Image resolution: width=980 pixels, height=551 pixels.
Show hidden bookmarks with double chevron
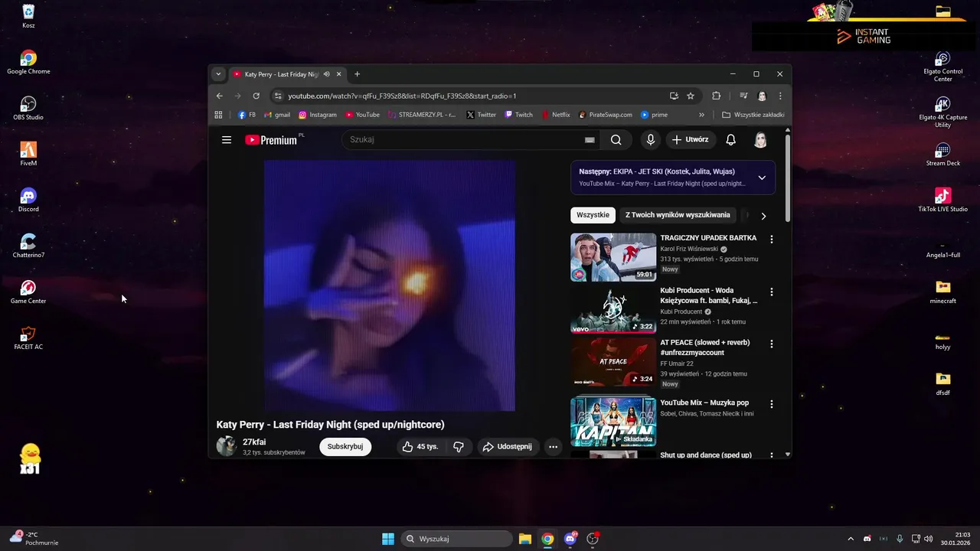pos(701,115)
